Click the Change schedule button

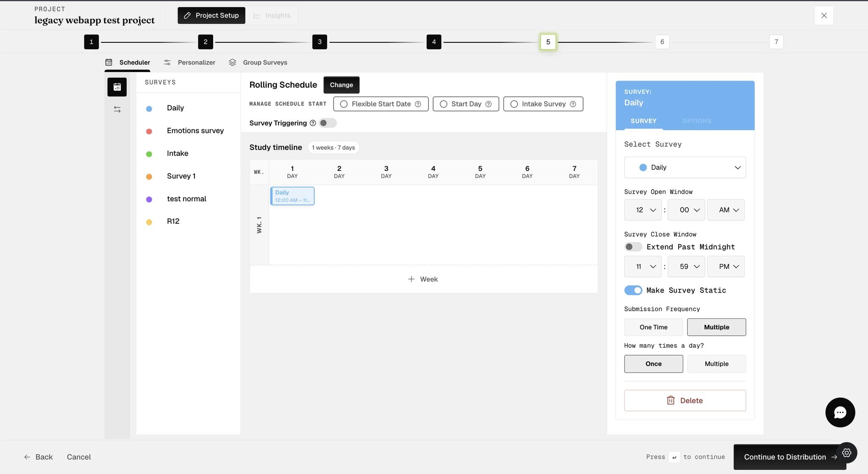coord(341,85)
